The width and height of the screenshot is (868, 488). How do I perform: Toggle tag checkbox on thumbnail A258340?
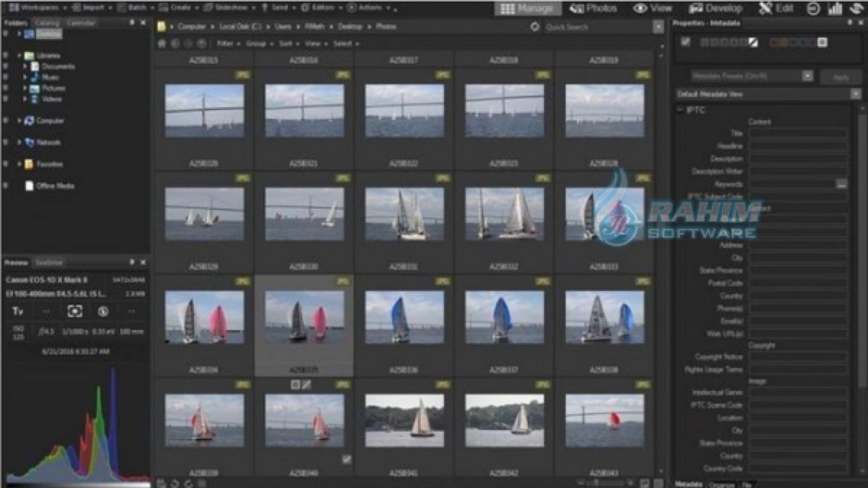[346, 460]
